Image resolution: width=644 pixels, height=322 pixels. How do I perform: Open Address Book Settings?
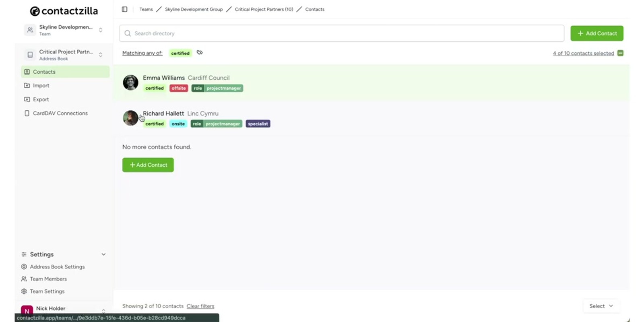coord(57,267)
